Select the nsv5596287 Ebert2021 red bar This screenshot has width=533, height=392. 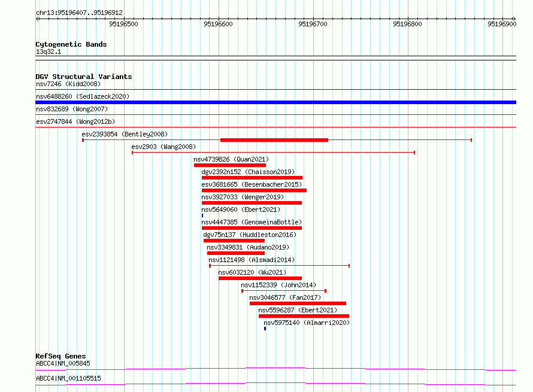pyautogui.click(x=304, y=316)
